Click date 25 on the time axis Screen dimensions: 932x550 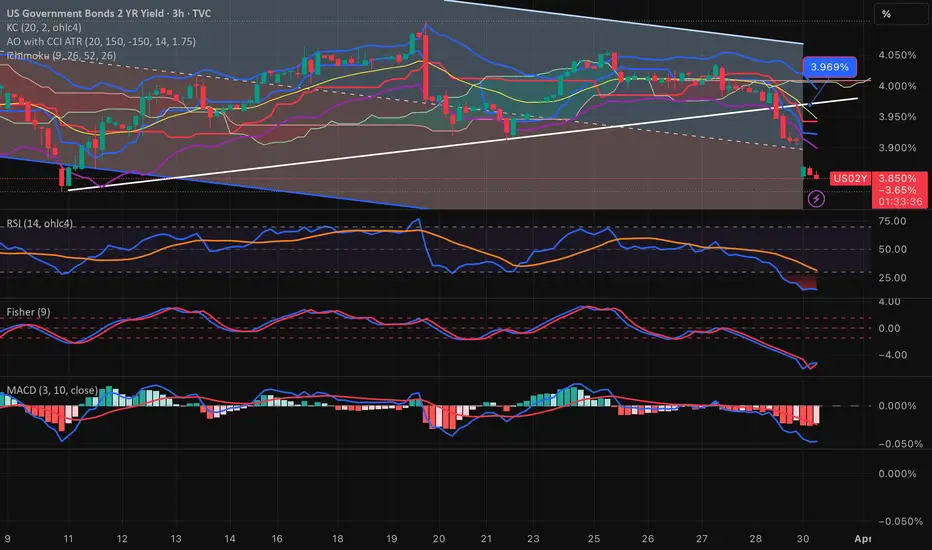click(594, 539)
